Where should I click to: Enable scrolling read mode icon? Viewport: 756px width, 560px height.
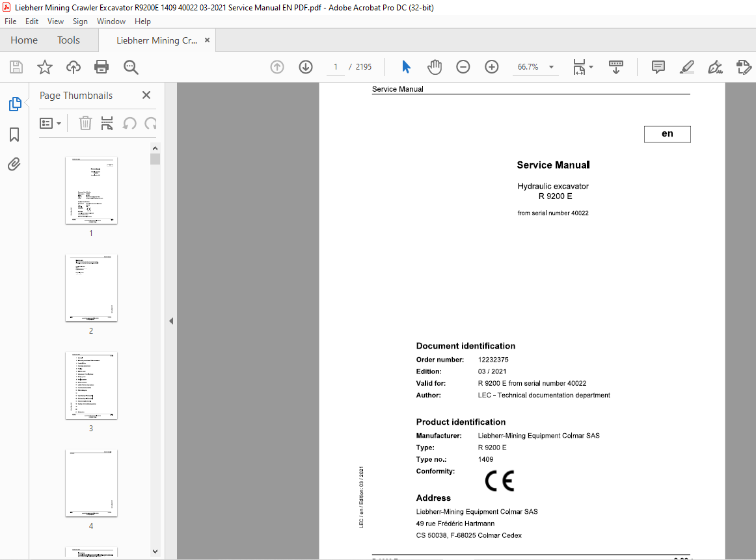coord(615,67)
